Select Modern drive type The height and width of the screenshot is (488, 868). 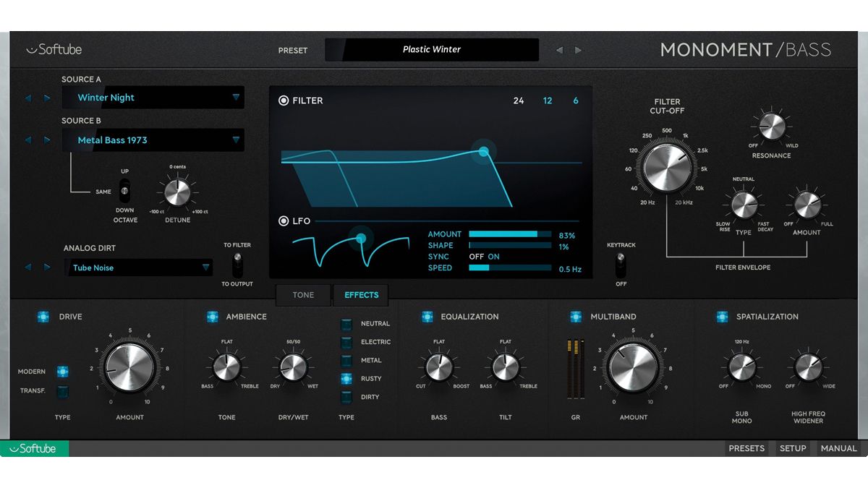pyautogui.click(x=63, y=372)
